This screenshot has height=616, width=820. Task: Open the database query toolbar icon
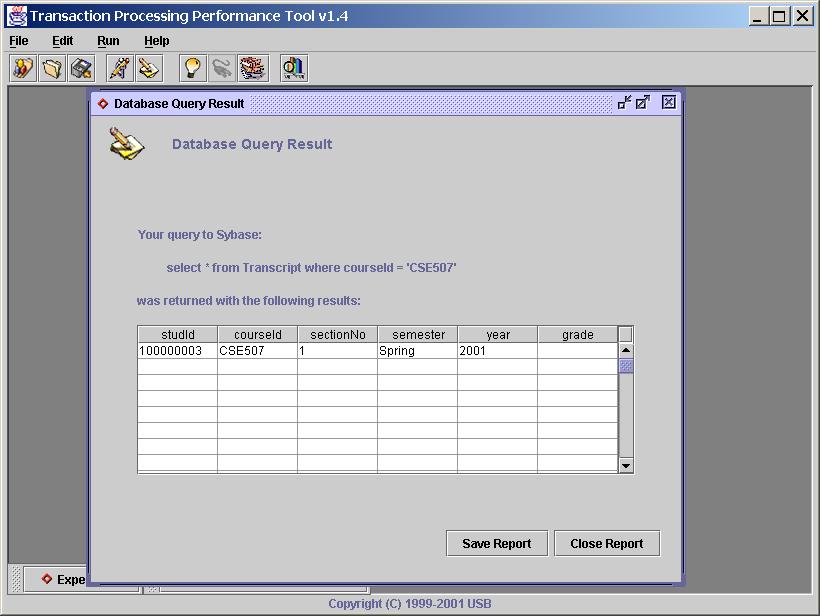250,68
